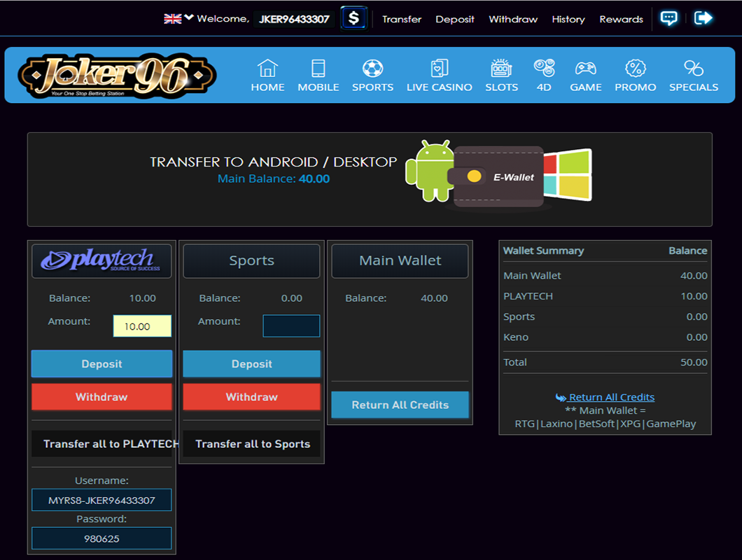Go to HOME via house icon
This screenshot has width=742, height=560.
[267, 69]
